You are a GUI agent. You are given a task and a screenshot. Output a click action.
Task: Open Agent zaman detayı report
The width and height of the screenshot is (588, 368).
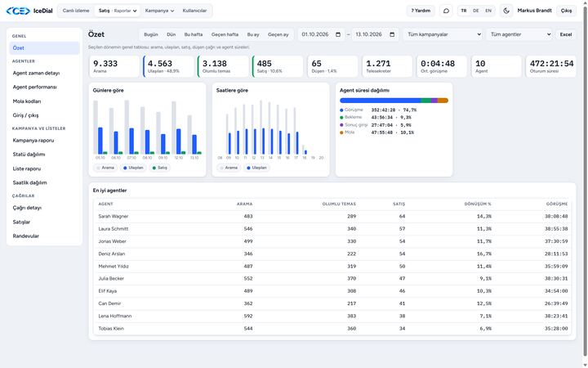tap(44, 74)
